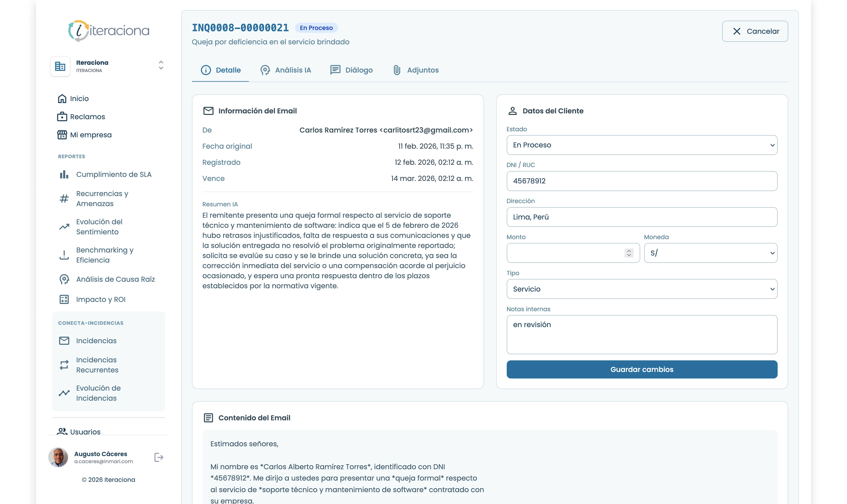Click the Impacto y ROI calculator icon
The width and height of the screenshot is (847, 504).
click(x=64, y=299)
